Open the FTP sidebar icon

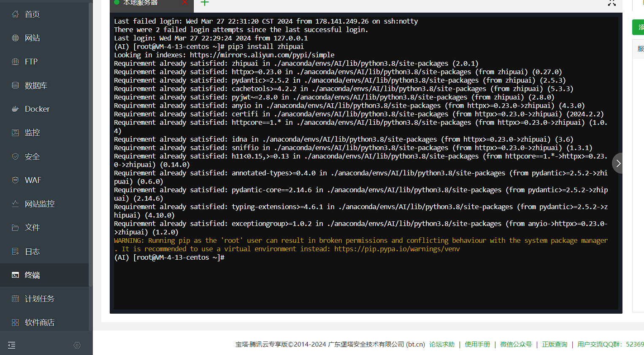(x=15, y=62)
